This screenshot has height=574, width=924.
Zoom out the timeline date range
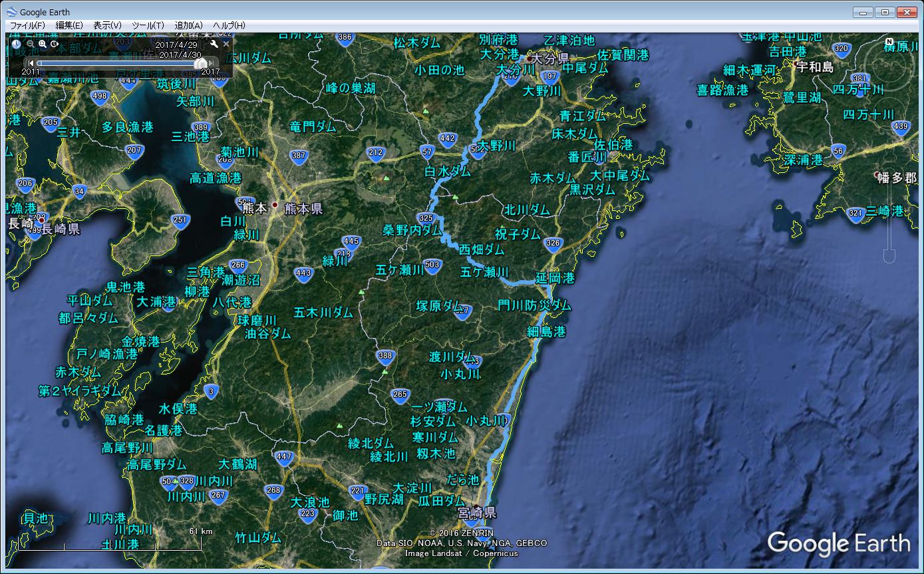click(31, 44)
